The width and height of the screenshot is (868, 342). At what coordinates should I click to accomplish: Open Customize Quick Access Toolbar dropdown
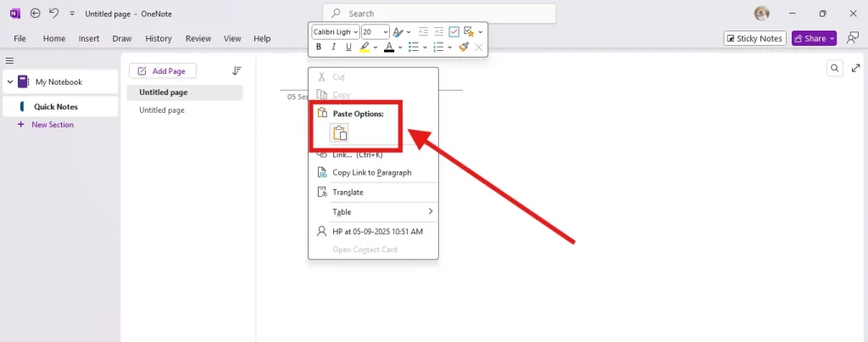(72, 14)
